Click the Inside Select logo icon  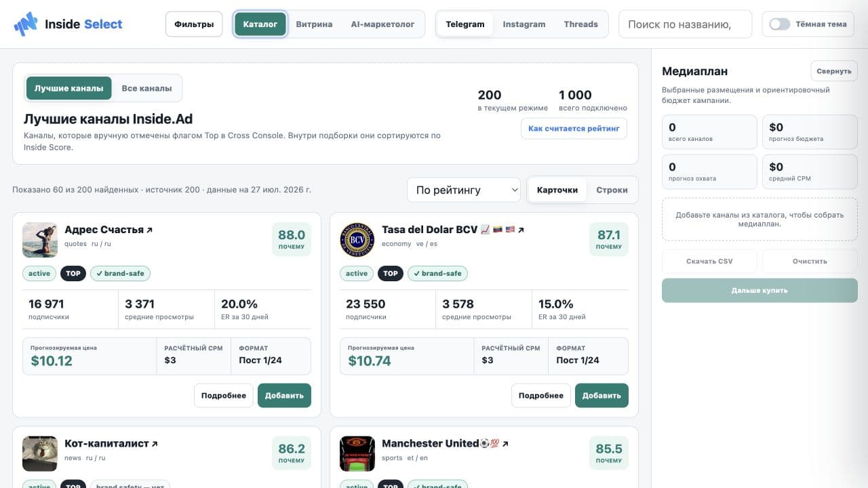point(26,24)
